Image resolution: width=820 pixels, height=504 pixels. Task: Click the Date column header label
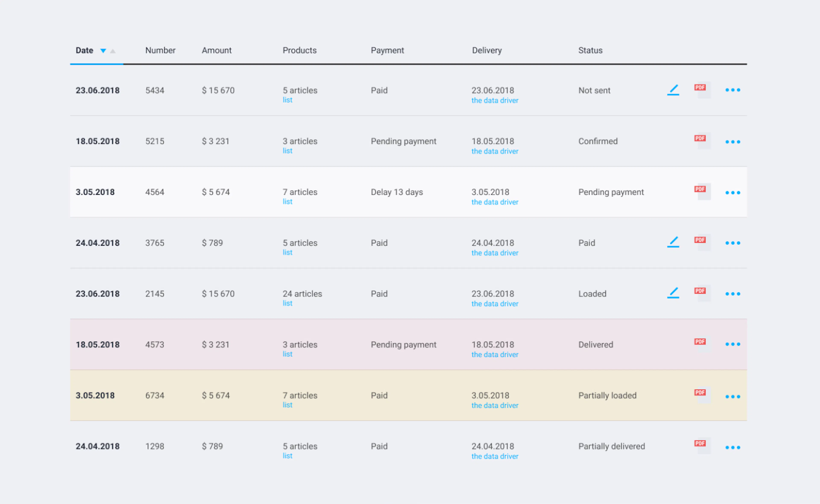point(84,50)
